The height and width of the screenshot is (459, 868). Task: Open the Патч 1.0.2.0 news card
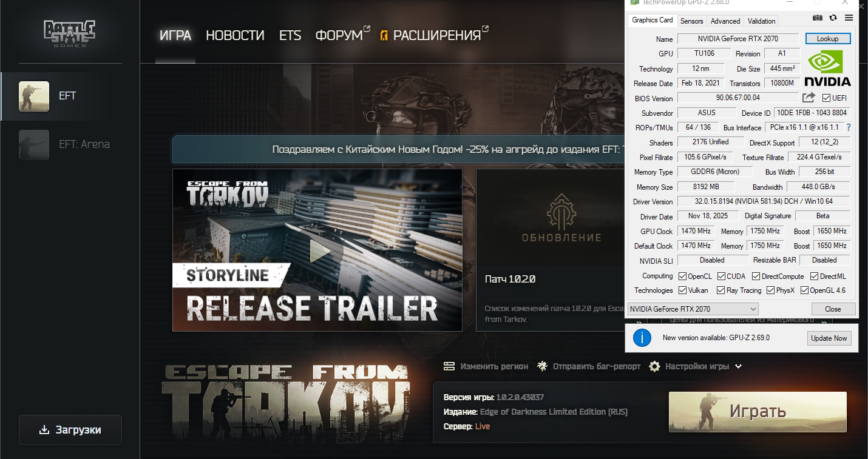click(551, 250)
